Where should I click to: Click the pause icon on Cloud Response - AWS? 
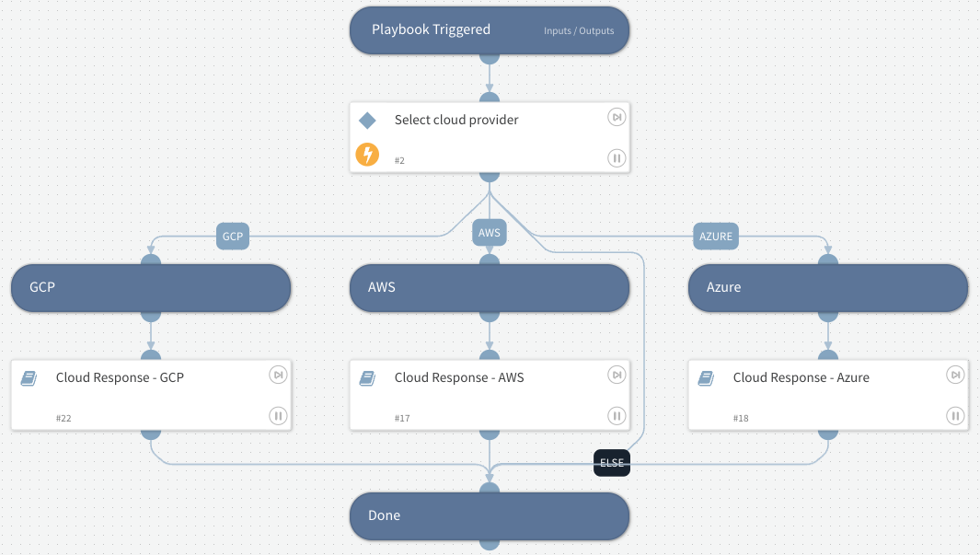click(x=617, y=416)
